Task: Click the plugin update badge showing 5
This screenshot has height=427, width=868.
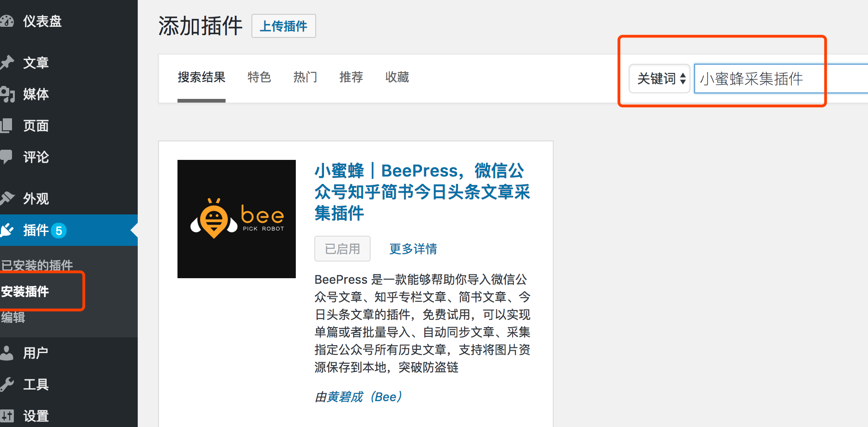Action: [x=59, y=231]
